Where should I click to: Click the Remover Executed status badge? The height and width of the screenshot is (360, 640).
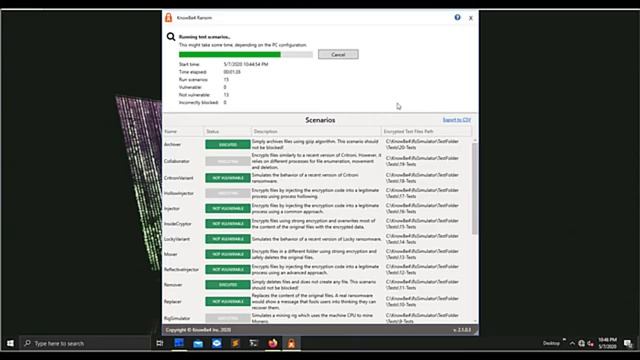pyautogui.click(x=228, y=284)
